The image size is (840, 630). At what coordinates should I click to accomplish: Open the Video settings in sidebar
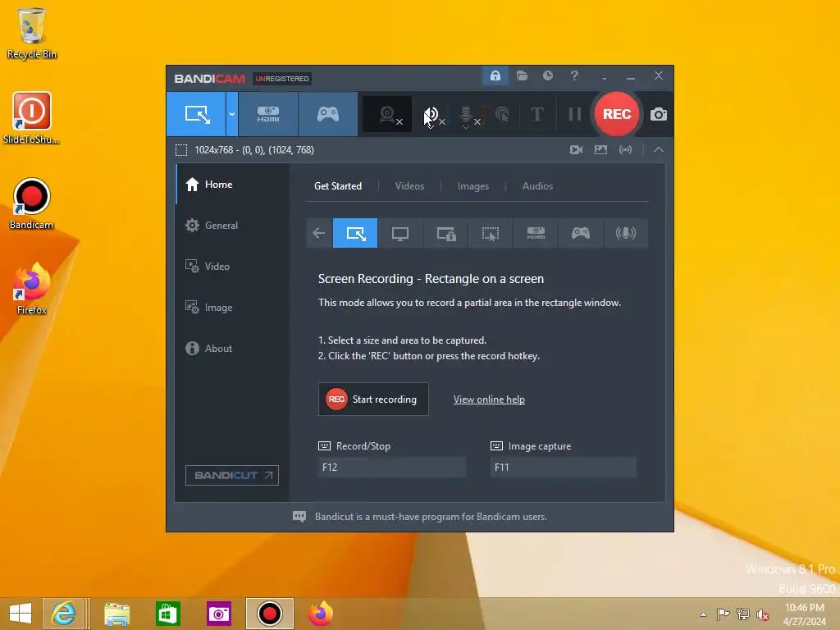(232, 267)
